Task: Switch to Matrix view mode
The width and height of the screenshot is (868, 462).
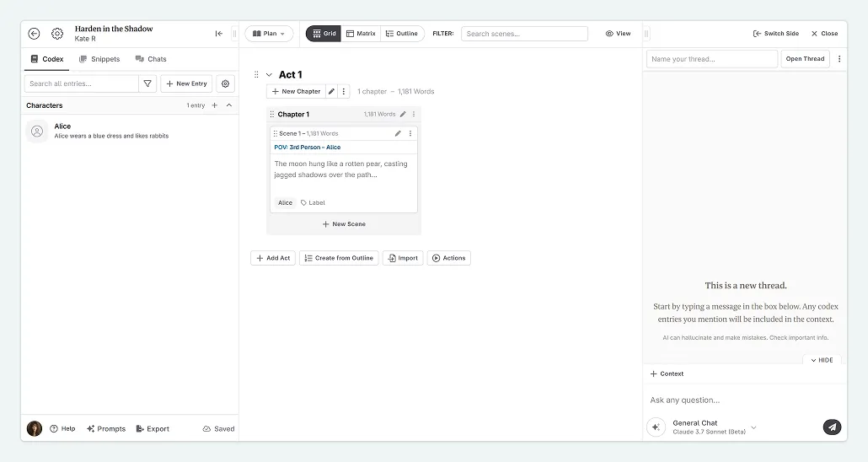Action: [361, 34]
